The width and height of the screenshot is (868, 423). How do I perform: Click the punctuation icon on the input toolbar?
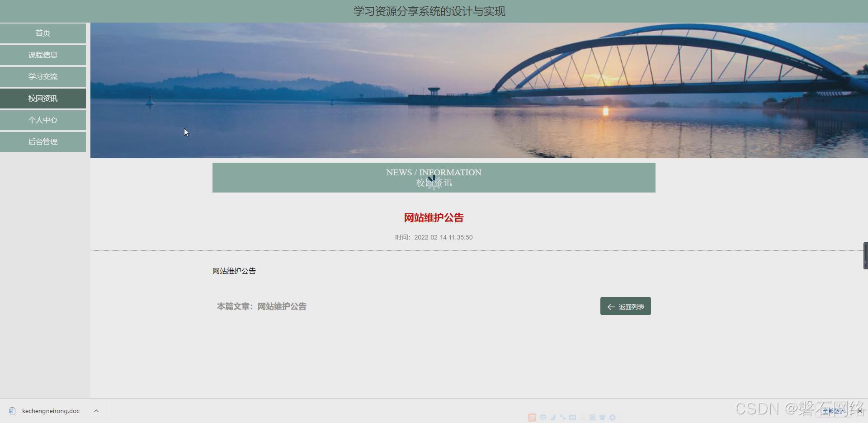[562, 417]
